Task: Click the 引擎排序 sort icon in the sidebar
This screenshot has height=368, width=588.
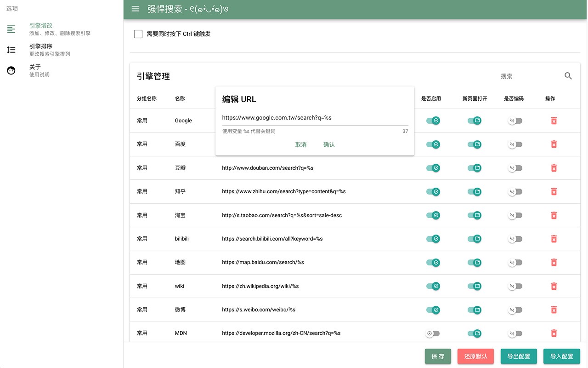Action: tap(11, 50)
